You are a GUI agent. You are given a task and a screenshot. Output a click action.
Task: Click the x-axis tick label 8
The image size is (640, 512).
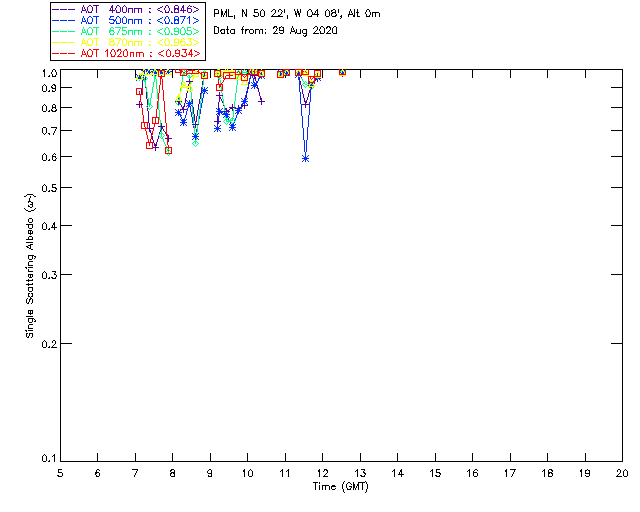coord(173,473)
